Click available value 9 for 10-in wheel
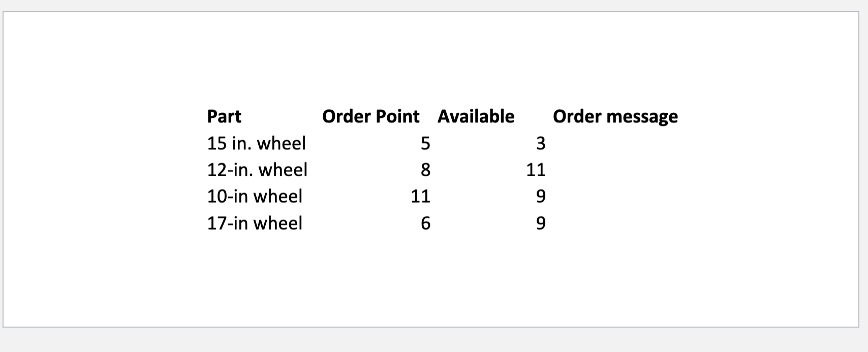Screen dimensions: 868x352 541,197
